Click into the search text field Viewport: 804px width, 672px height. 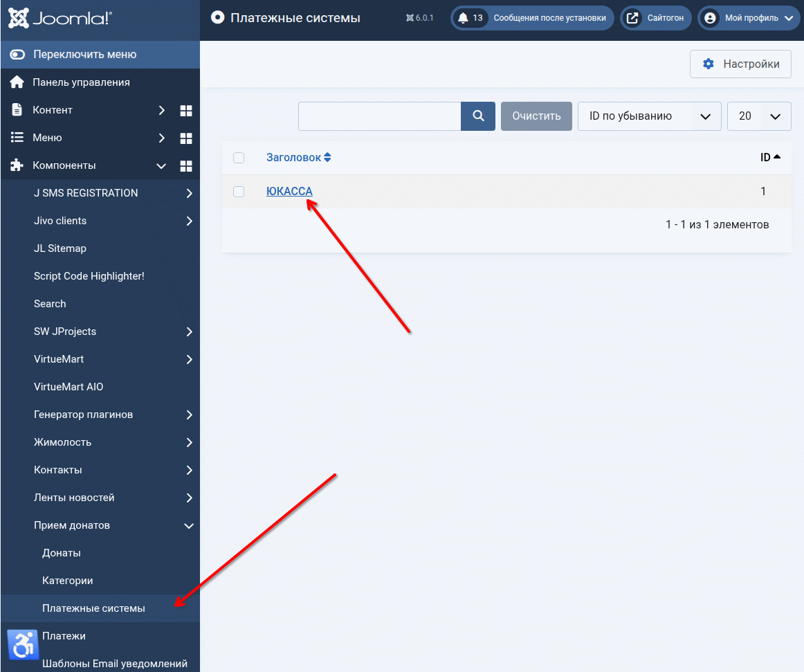379,116
